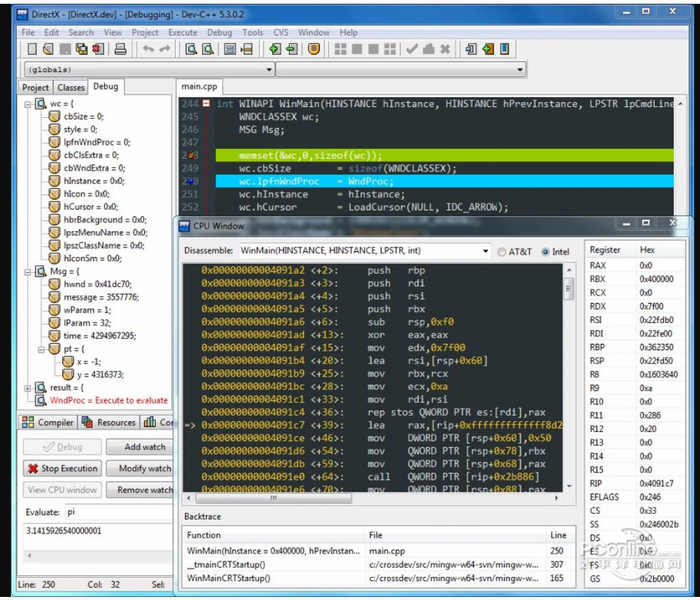Click the Compile grid icon in toolbar
This screenshot has width=700, height=600.
coord(339,49)
